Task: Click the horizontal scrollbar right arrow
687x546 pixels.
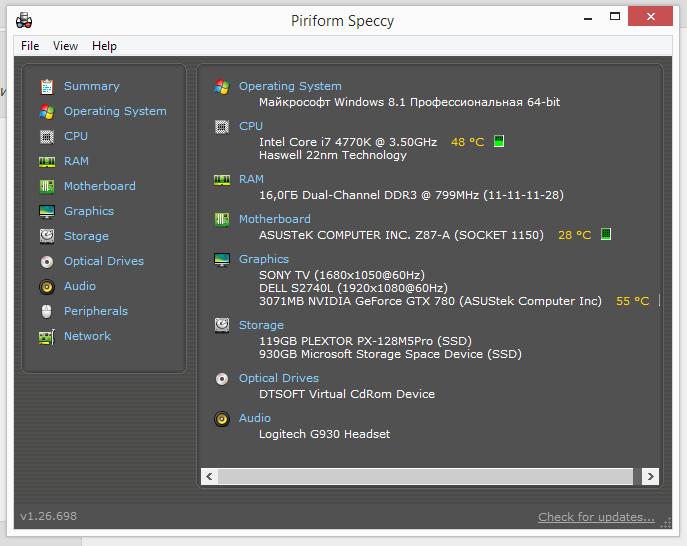Action: coord(650,476)
